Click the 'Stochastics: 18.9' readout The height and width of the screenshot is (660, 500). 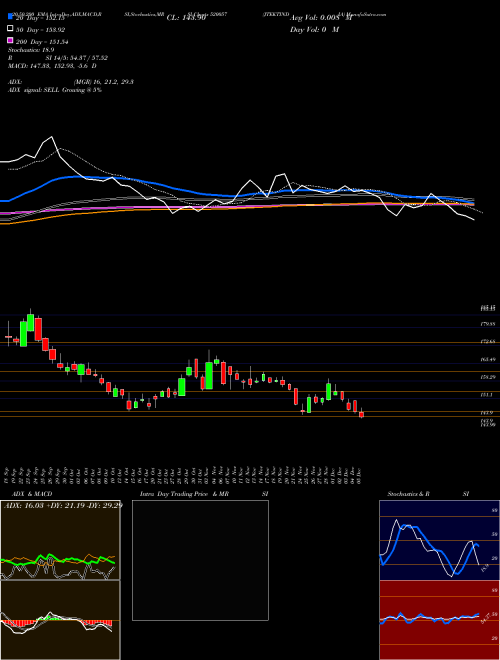(x=31, y=50)
